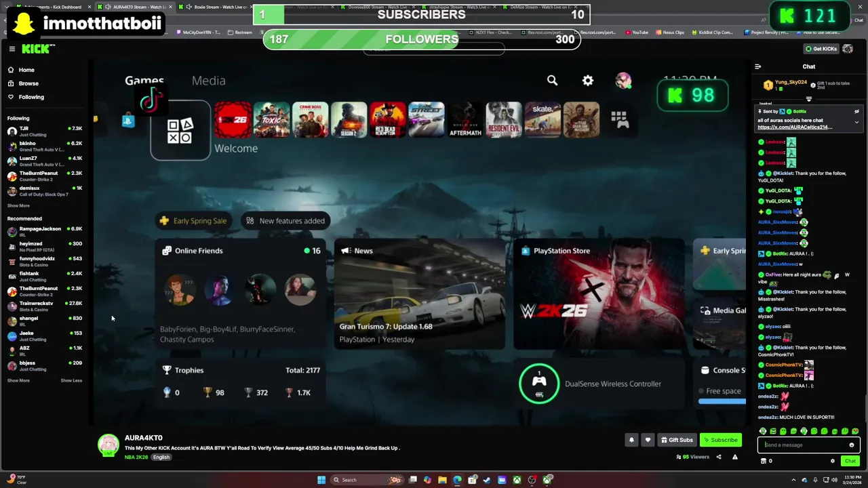Expand Show More under Following list
The image size is (868, 488).
pyautogui.click(x=18, y=205)
